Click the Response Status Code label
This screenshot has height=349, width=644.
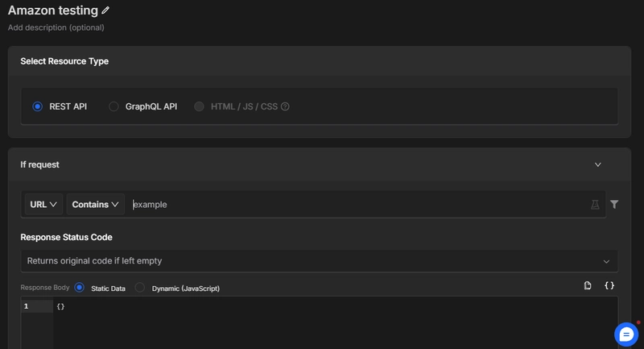pyautogui.click(x=66, y=237)
